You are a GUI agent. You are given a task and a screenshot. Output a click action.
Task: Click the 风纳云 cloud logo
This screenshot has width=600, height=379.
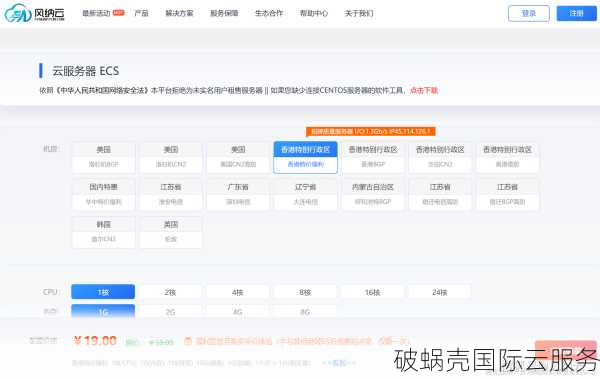coord(34,13)
